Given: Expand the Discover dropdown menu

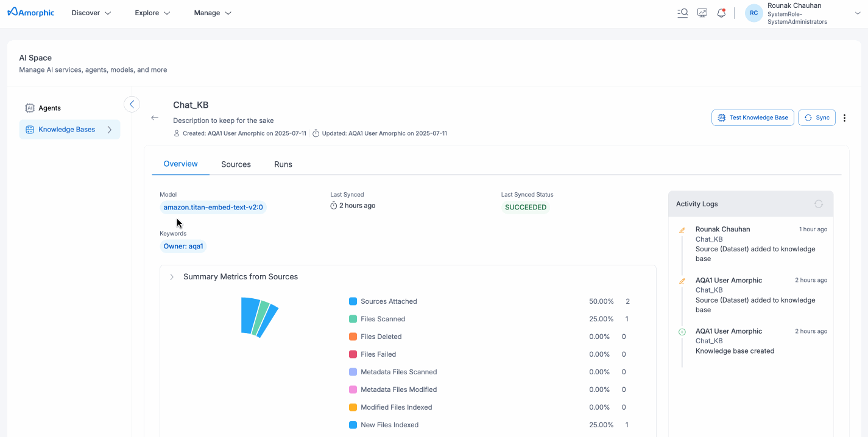Looking at the screenshot, I should point(91,13).
